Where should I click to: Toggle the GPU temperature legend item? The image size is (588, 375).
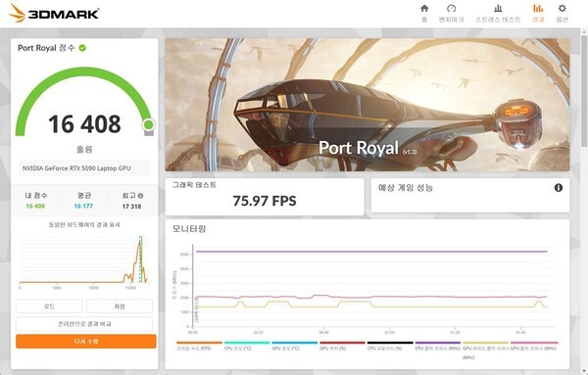(295, 346)
